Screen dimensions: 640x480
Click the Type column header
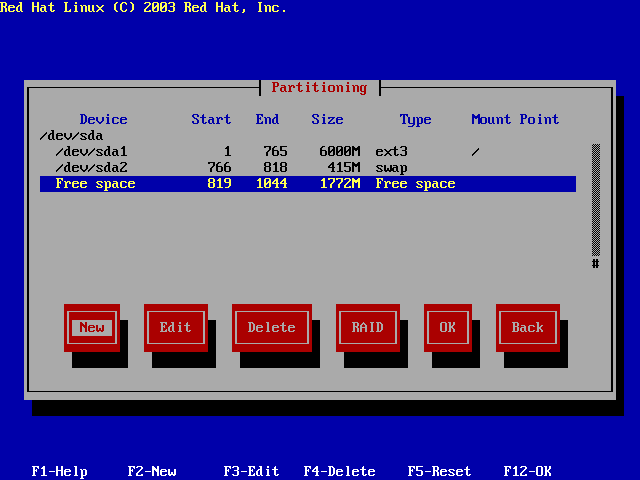(416, 120)
